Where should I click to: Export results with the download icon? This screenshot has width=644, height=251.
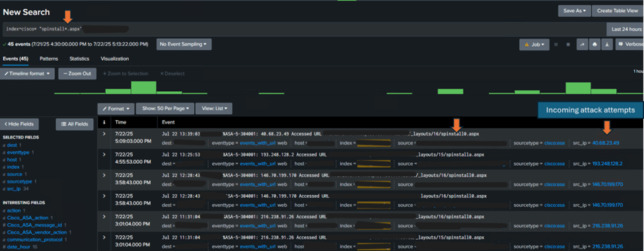tap(608, 44)
